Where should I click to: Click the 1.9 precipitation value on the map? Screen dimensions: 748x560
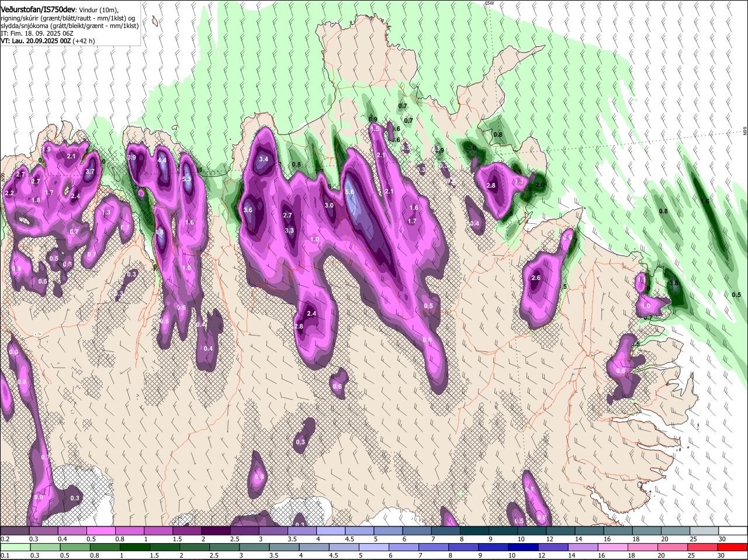(x=47, y=150)
